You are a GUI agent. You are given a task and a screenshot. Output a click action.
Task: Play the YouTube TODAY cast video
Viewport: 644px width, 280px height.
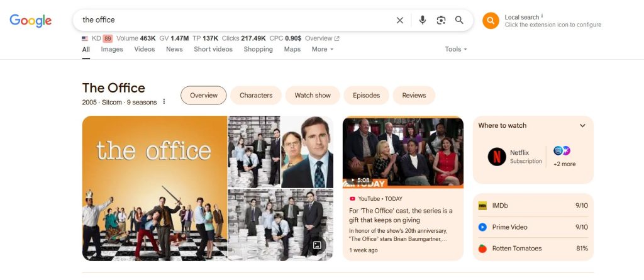402,151
